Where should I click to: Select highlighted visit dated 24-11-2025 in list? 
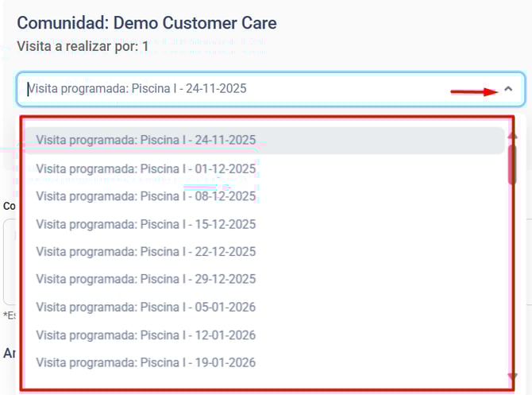click(146, 141)
